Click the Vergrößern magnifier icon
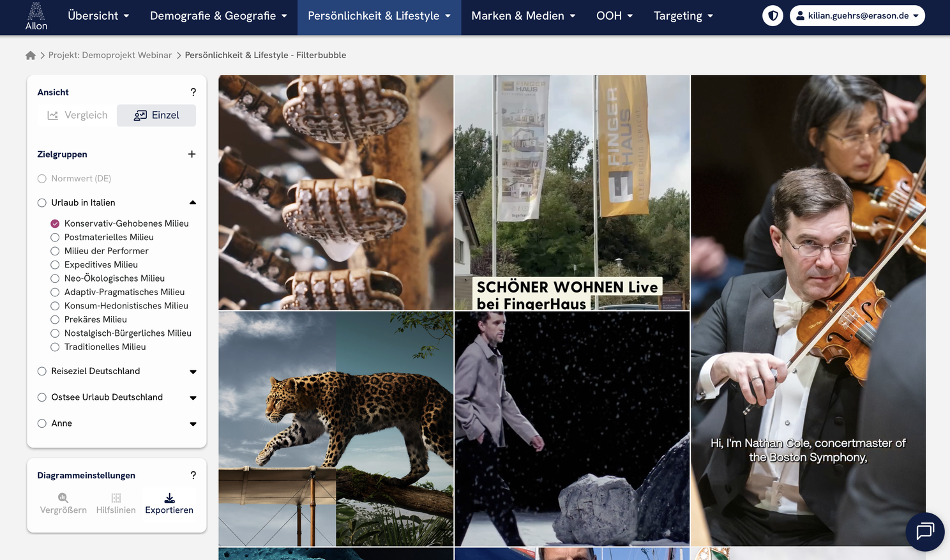The width and height of the screenshot is (950, 560). point(63,498)
